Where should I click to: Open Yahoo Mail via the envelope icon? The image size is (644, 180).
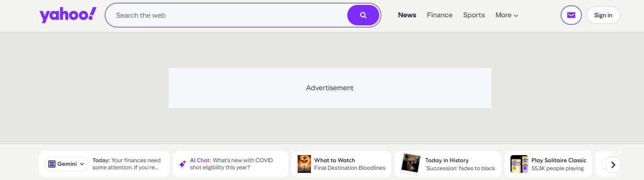[571, 15]
